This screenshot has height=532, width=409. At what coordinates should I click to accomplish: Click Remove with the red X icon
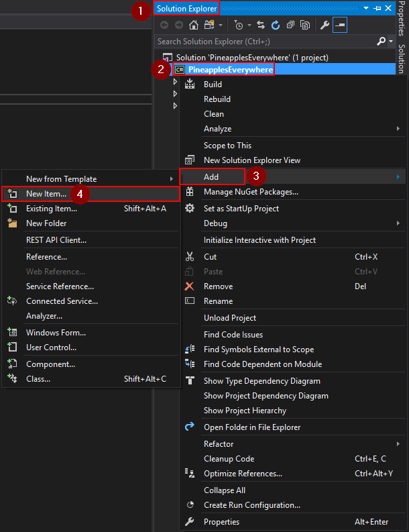coord(218,286)
